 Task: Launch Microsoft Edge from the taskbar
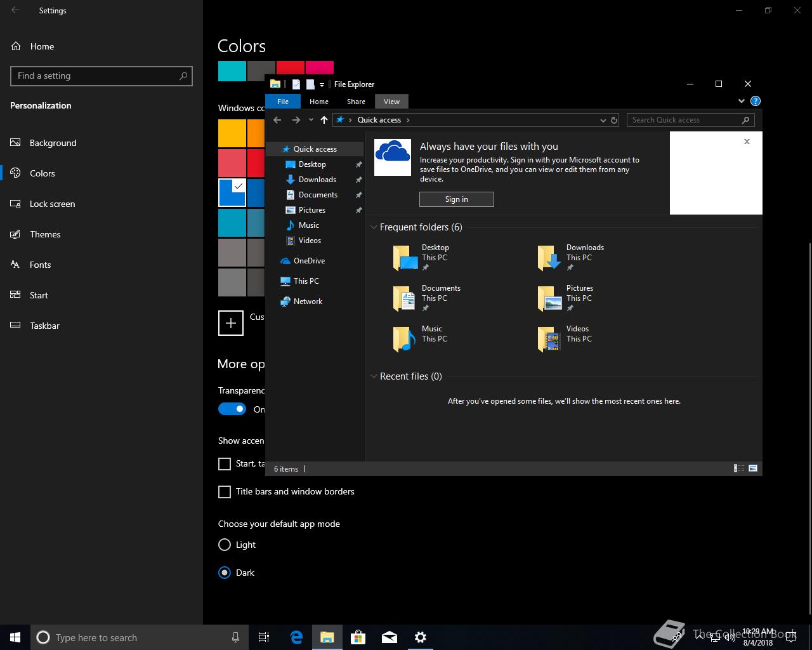point(296,637)
